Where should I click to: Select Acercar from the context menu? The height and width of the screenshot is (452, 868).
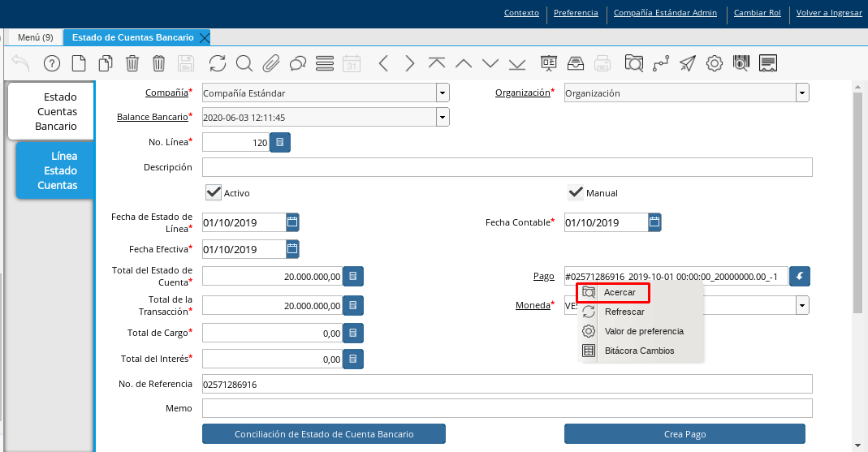(x=620, y=292)
